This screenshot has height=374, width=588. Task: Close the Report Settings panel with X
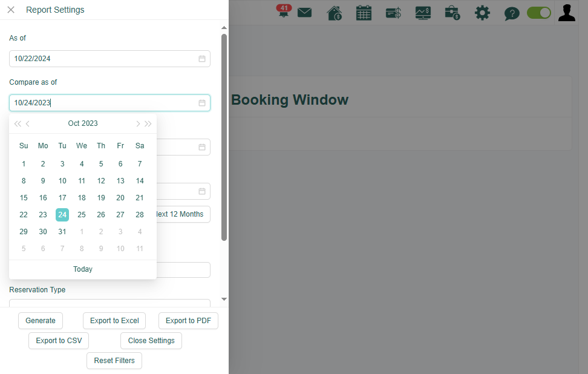point(11,10)
